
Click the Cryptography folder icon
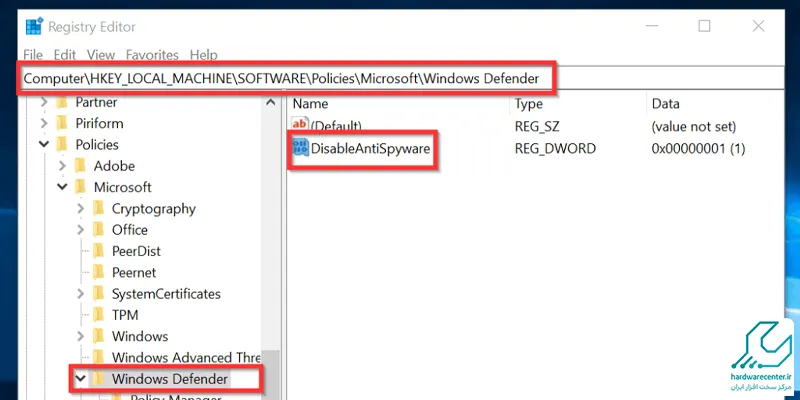pyautogui.click(x=98, y=209)
